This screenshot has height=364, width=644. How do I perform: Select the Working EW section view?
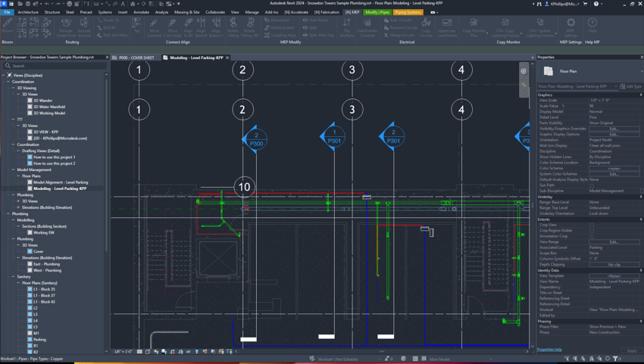43,232
